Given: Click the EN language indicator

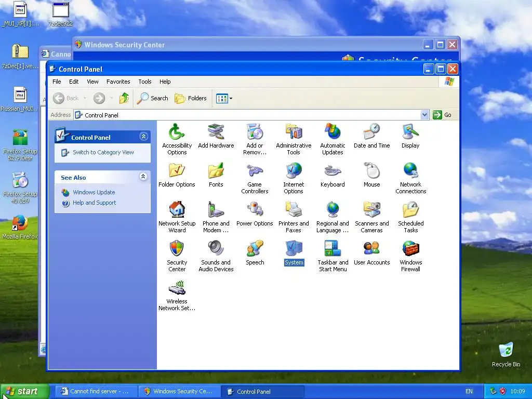Looking at the screenshot, I should pos(469,391).
